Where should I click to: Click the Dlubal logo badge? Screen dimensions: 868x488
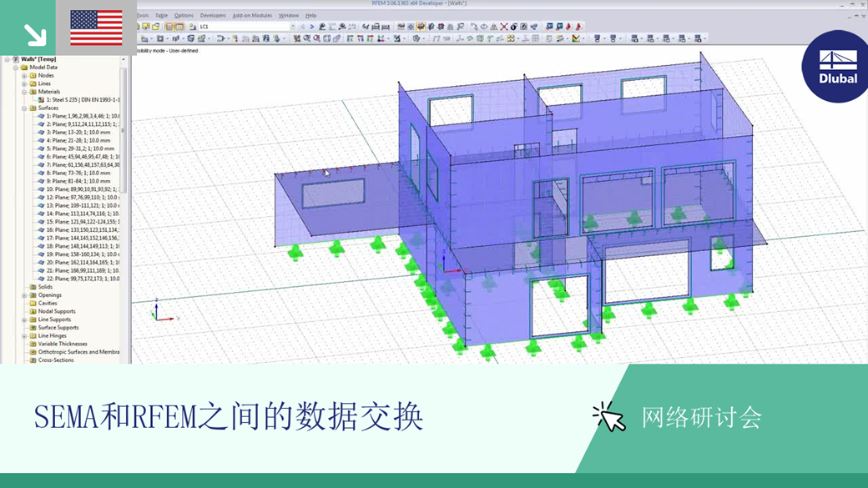click(837, 67)
